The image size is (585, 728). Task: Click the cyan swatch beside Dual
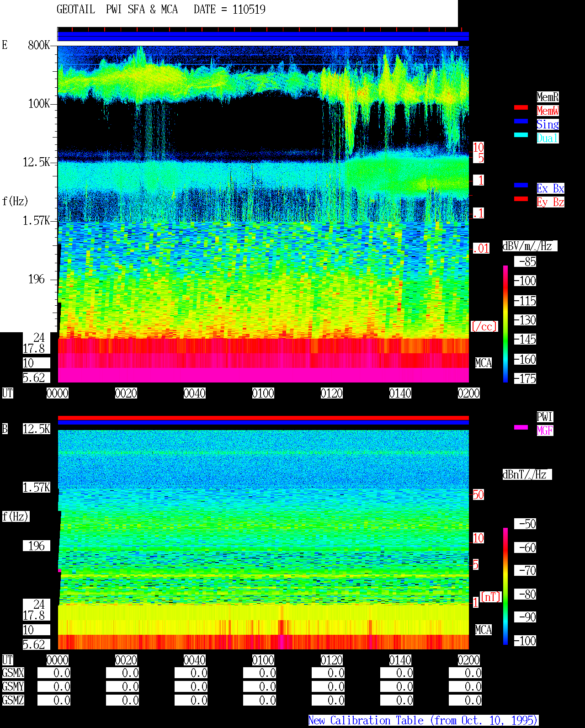[x=521, y=135]
